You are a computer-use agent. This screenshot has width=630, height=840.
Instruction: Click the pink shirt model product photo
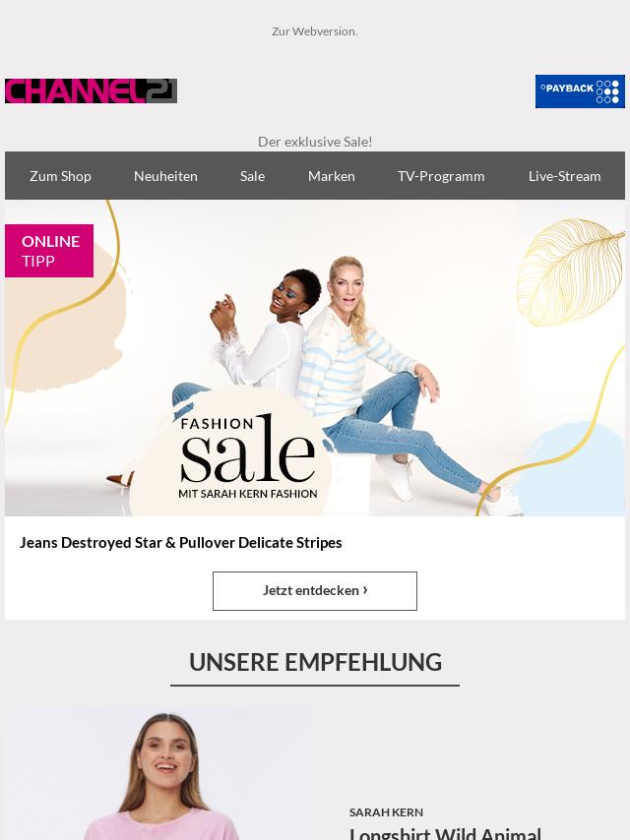[159, 775]
